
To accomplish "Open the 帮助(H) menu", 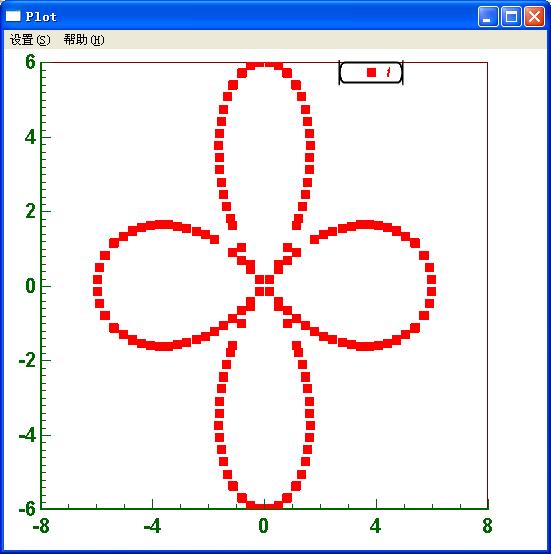I will click(84, 40).
